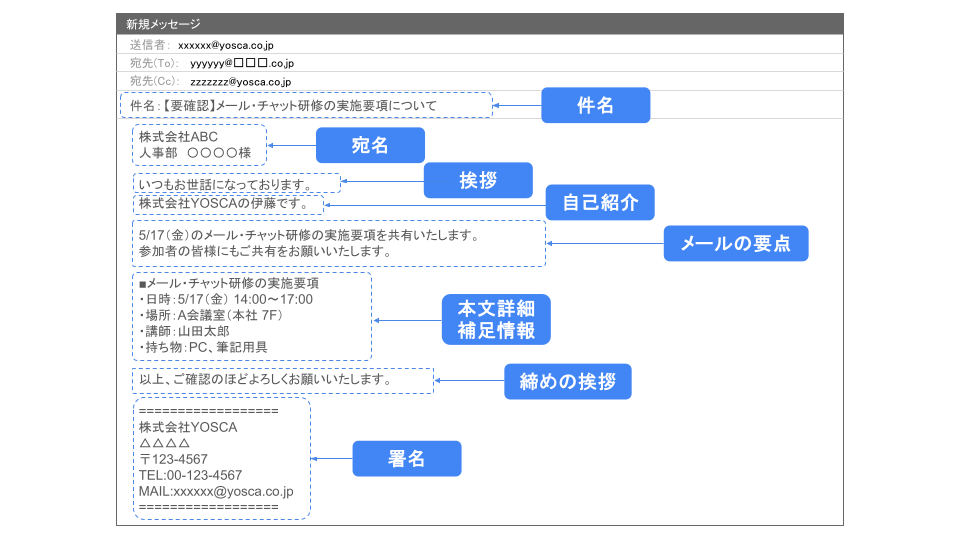The width and height of the screenshot is (960, 540).
Task: Click the blue 自己紹介 label
Action: pyautogui.click(x=599, y=202)
